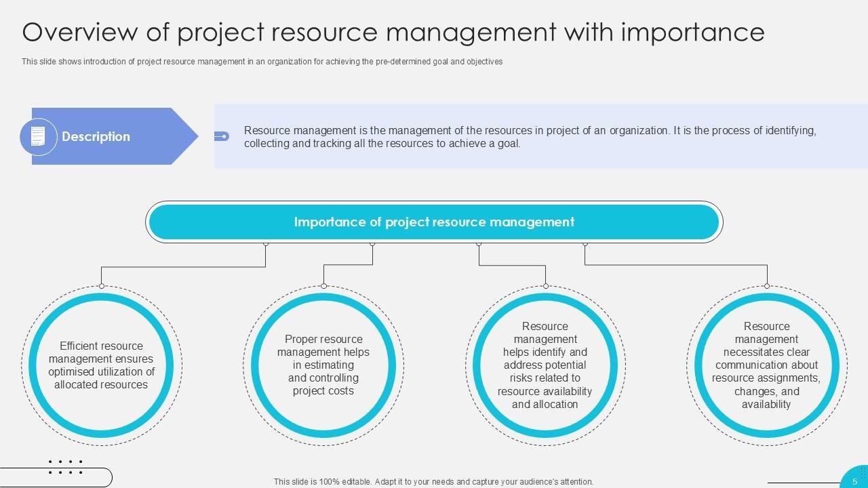Click the rounded outline shape at bottom left
The height and width of the screenshot is (488, 868).
point(102,477)
